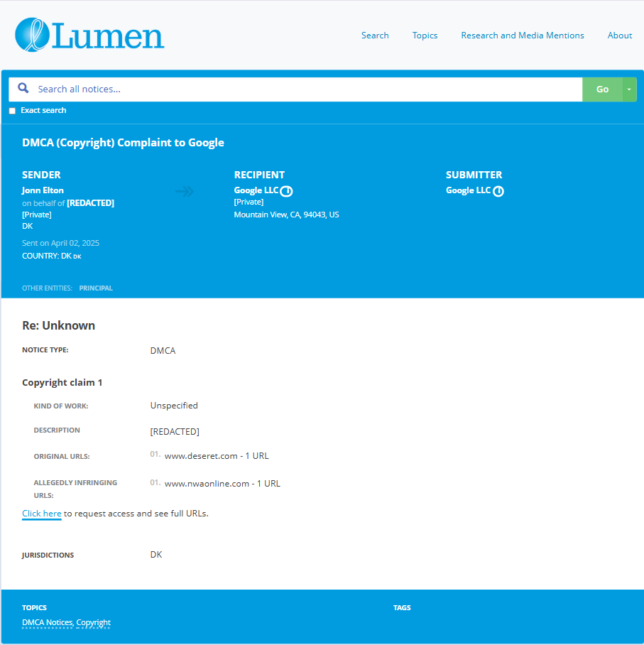The height and width of the screenshot is (645, 644).
Task: Click the [REDACTED] description value
Action: 175,431
